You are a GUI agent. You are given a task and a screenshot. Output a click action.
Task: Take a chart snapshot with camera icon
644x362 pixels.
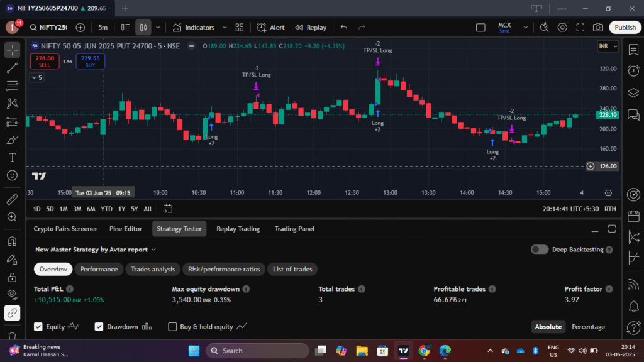coord(598,28)
